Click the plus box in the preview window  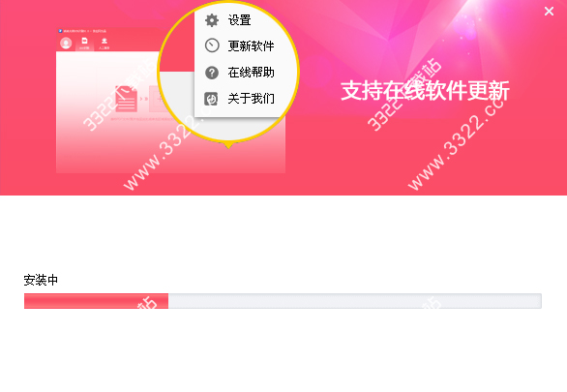point(156,99)
